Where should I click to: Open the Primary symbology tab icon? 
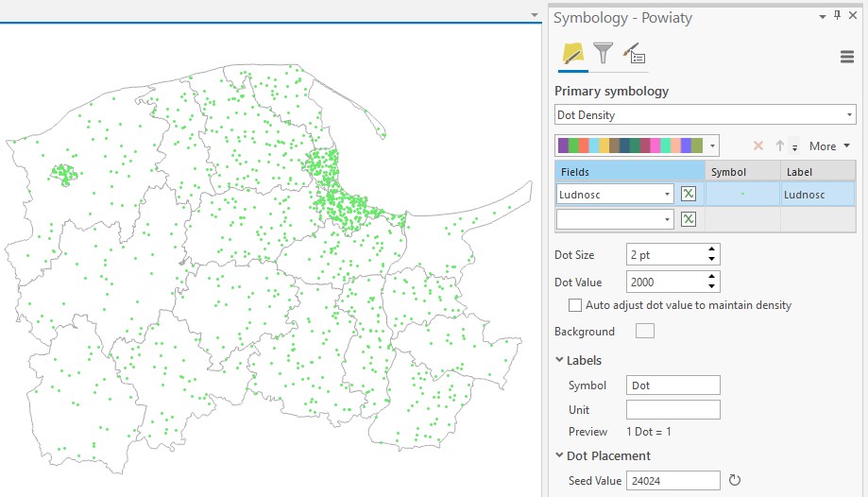[572, 54]
